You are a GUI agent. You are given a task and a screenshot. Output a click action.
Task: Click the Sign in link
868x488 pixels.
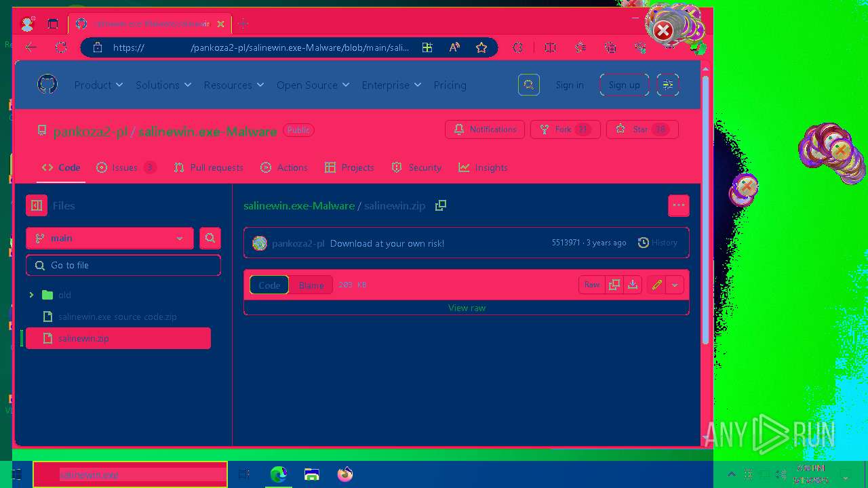570,85
